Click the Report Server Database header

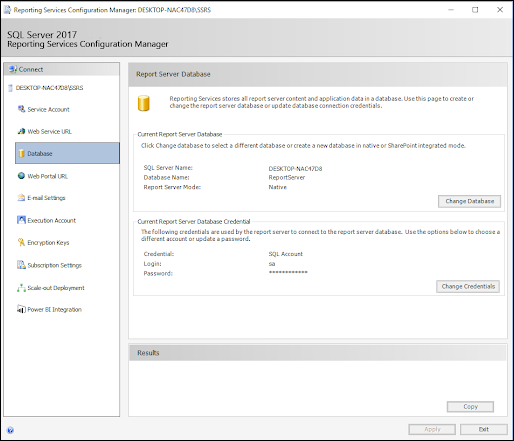point(318,74)
